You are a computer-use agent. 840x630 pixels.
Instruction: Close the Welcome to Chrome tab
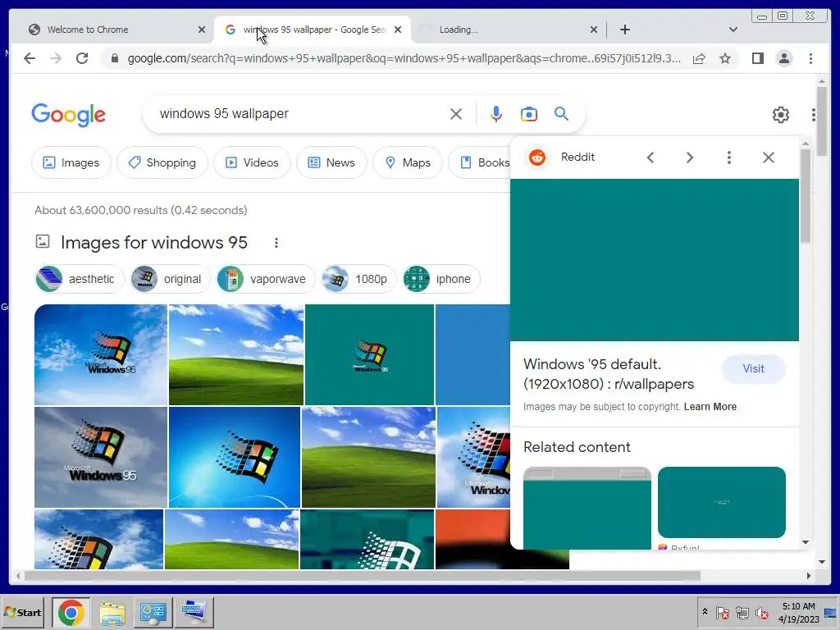pos(202,30)
